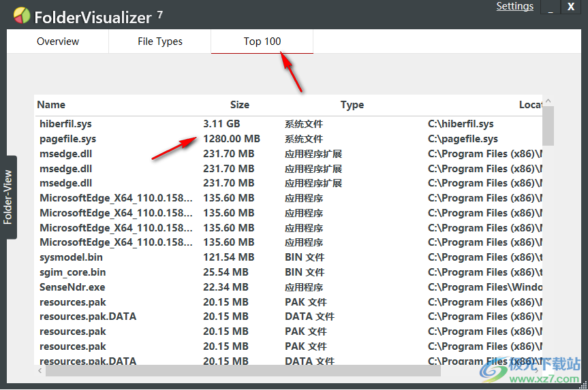
Task: Close the FolderVisualizer window
Action: pos(571,7)
